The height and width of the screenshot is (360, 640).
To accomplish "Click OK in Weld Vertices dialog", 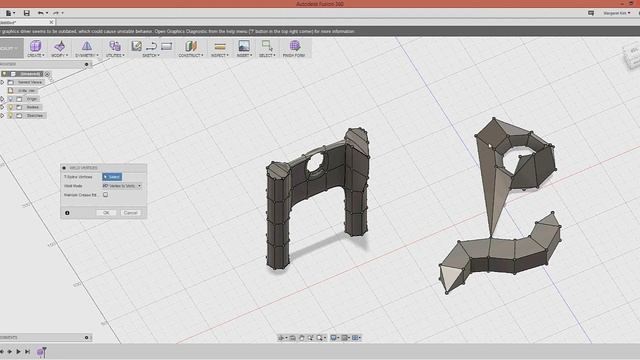I will point(106,213).
